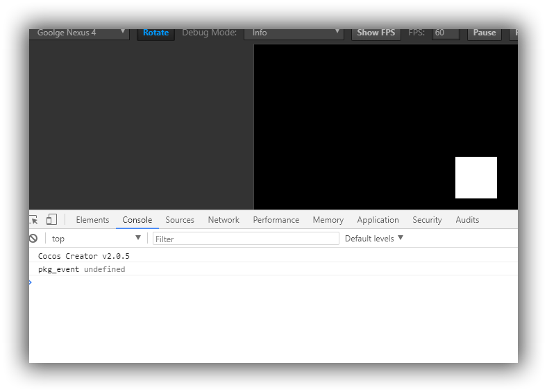The height and width of the screenshot is (392, 547).
Task: Clear the console with the clear icon
Action: (33, 239)
